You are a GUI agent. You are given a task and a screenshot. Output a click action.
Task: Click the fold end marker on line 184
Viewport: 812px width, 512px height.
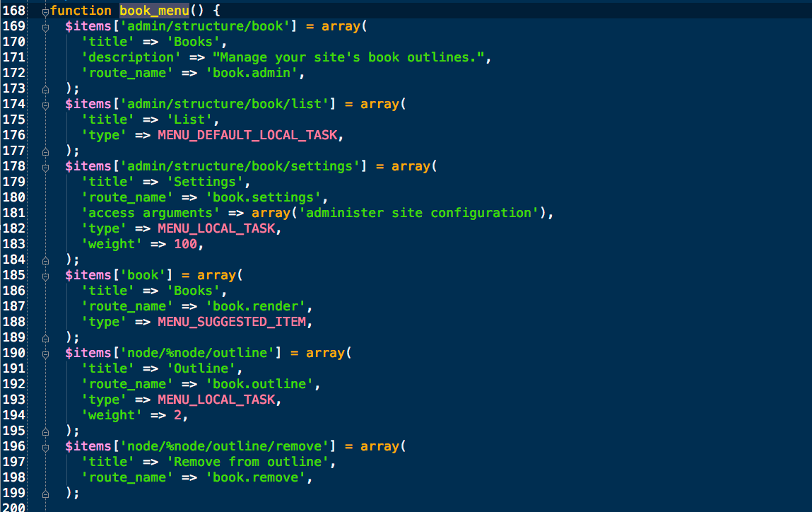(x=46, y=260)
